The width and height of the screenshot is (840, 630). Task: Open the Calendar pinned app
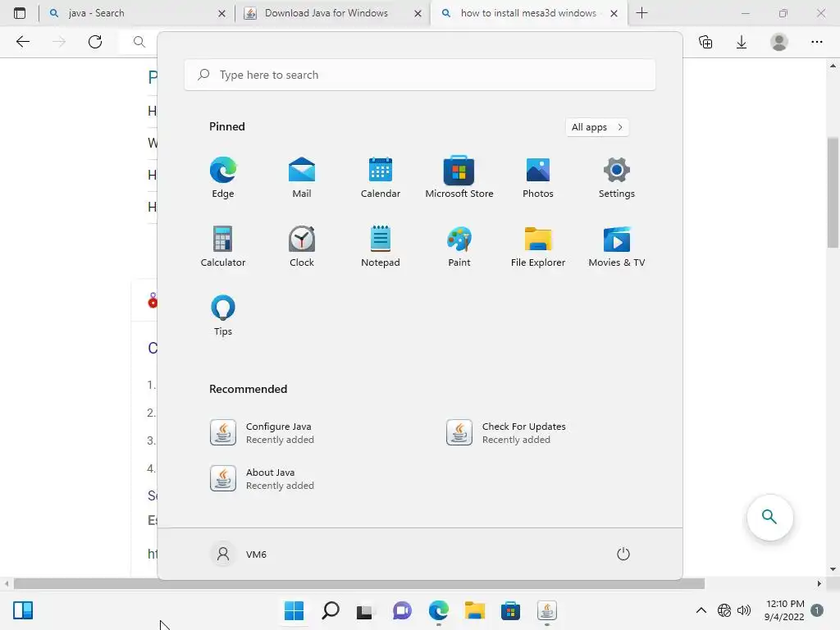tap(381, 177)
